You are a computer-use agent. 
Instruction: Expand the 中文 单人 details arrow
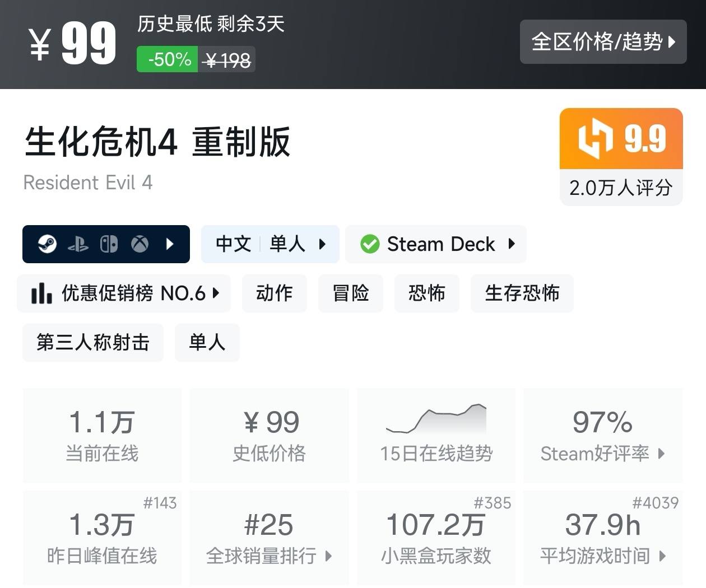[x=322, y=244]
